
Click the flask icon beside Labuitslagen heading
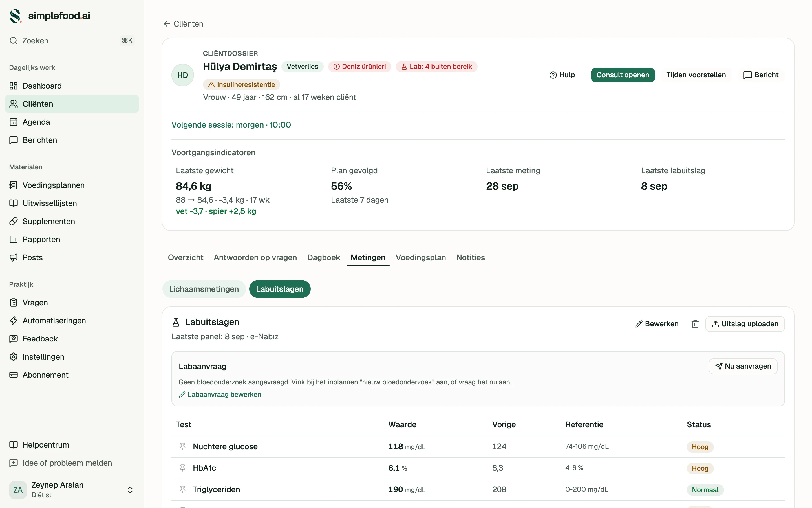(176, 322)
